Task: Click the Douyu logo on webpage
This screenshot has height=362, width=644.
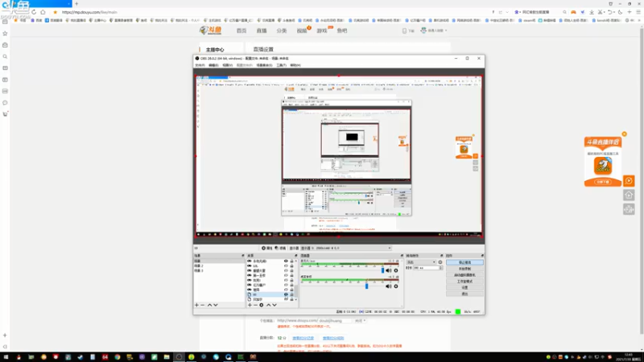Action: [x=210, y=31]
